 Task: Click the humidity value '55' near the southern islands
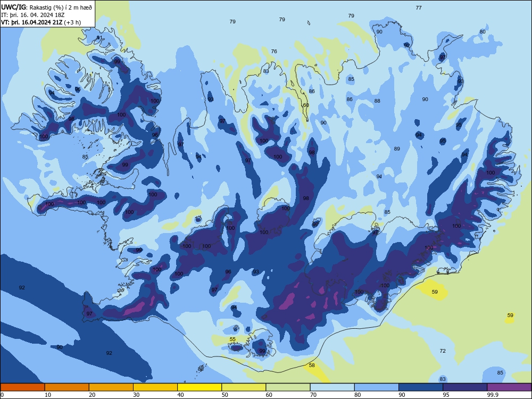coord(232,339)
